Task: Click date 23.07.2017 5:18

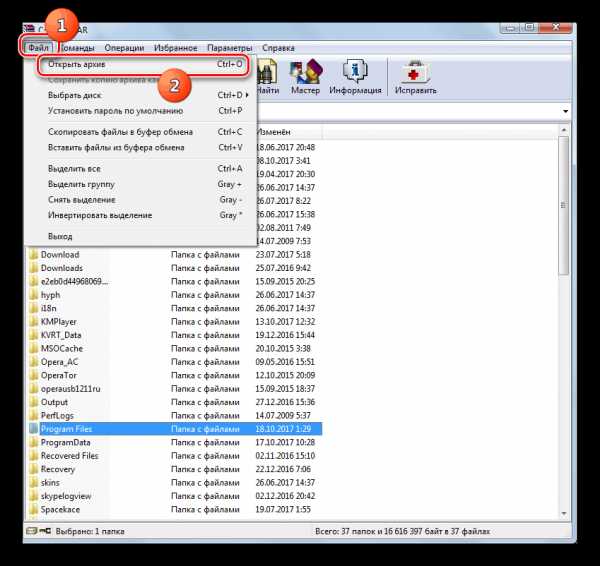Action: tap(283, 254)
